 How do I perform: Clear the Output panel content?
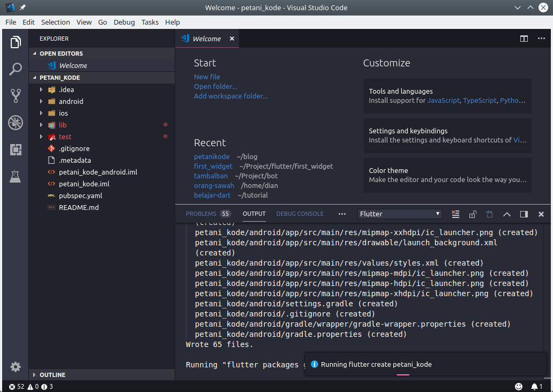pyautogui.click(x=455, y=214)
